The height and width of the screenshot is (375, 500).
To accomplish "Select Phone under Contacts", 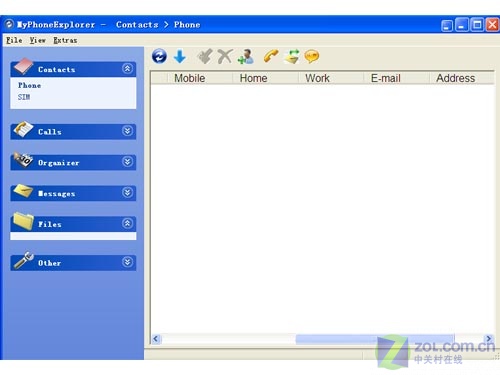I will (x=30, y=85).
